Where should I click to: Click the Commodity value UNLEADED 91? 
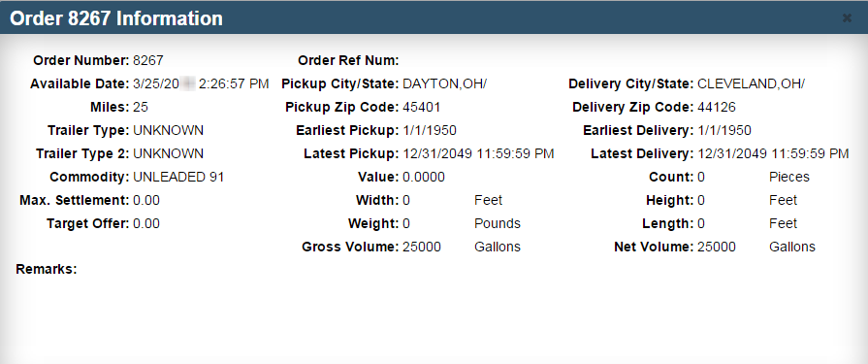pyautogui.click(x=178, y=177)
